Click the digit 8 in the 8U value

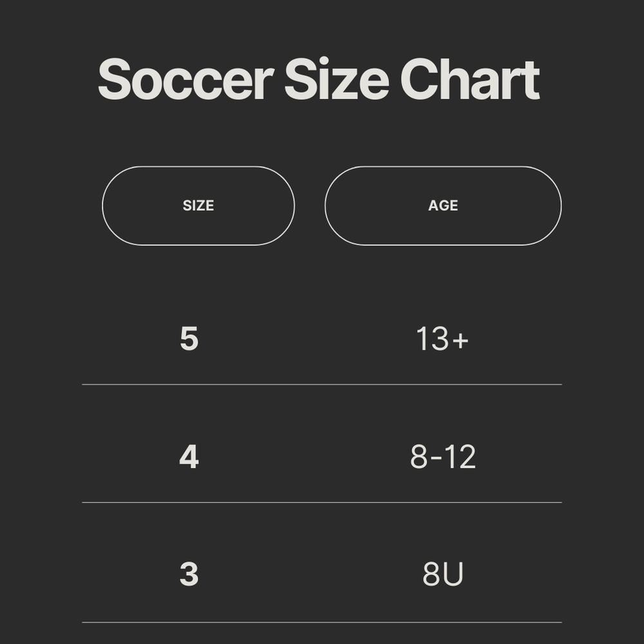431,574
